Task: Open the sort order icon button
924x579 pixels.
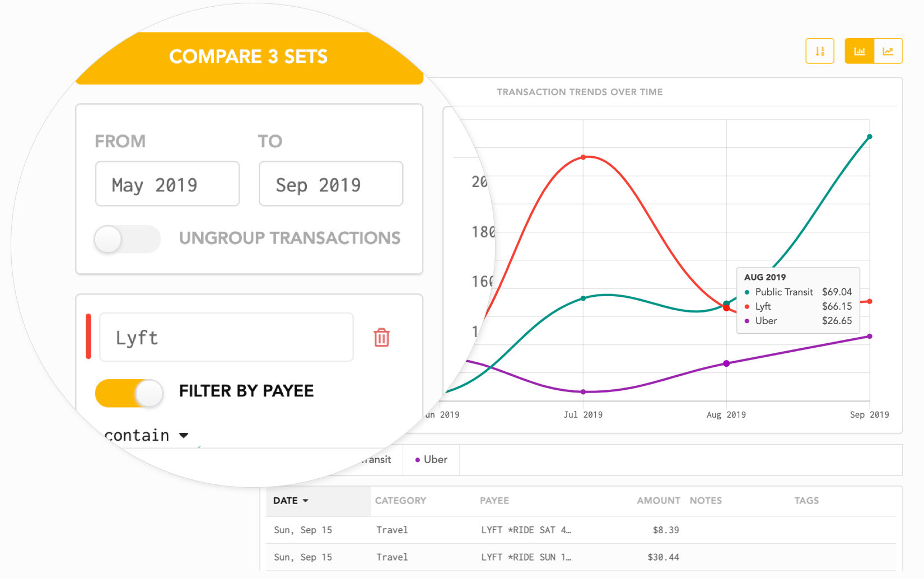Action: click(820, 51)
